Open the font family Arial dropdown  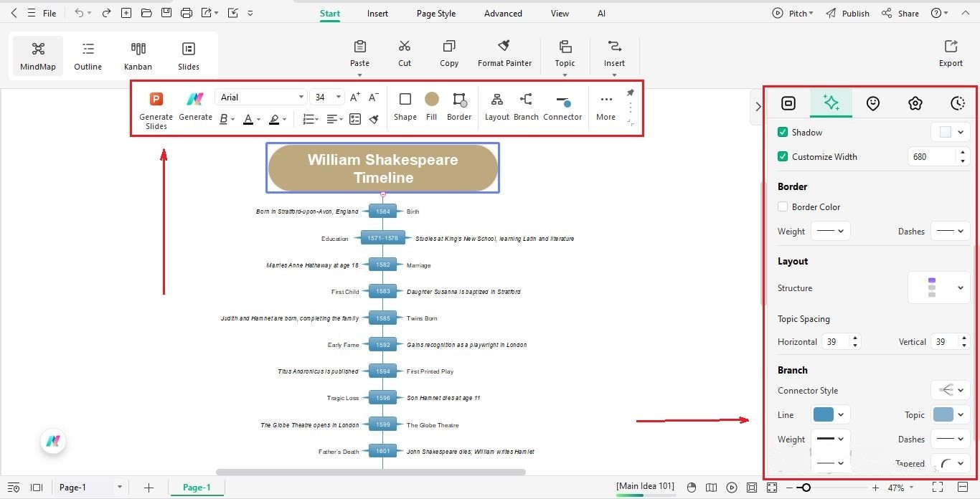[261, 97]
